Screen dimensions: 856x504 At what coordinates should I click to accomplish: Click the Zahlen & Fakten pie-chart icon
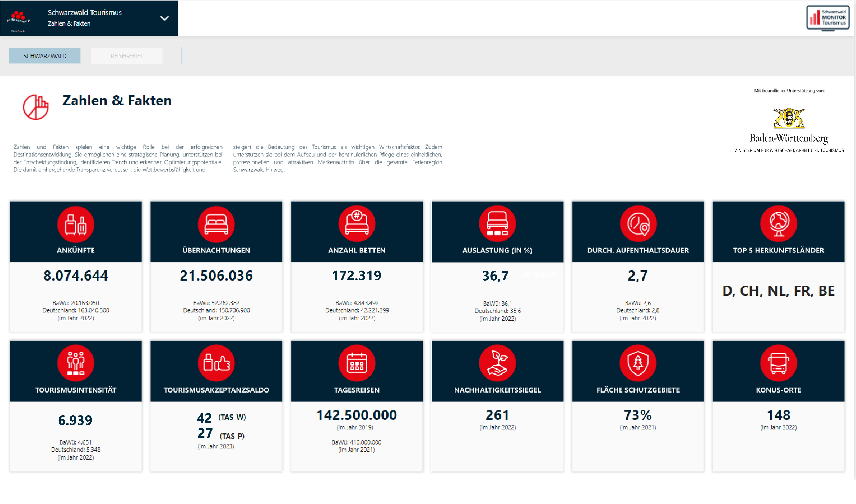[x=36, y=107]
